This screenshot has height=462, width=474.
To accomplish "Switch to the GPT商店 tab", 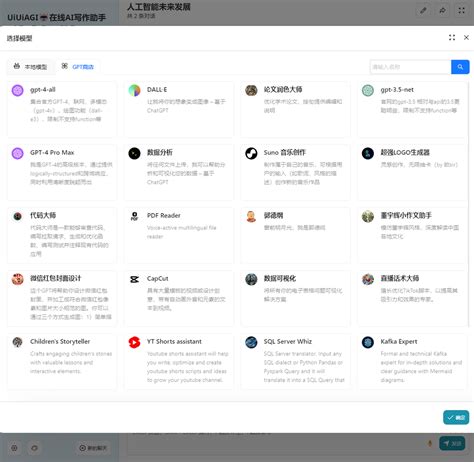I will tap(78, 67).
